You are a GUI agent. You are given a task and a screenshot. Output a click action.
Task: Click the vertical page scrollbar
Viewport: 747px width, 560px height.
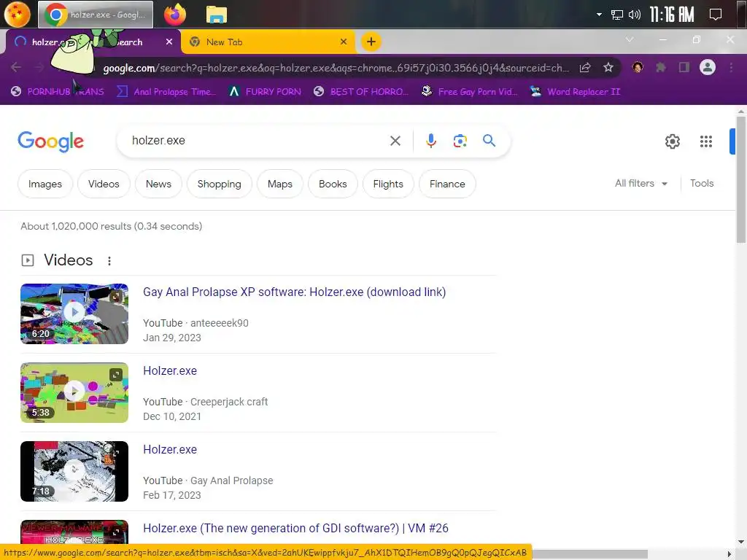pyautogui.click(x=741, y=181)
